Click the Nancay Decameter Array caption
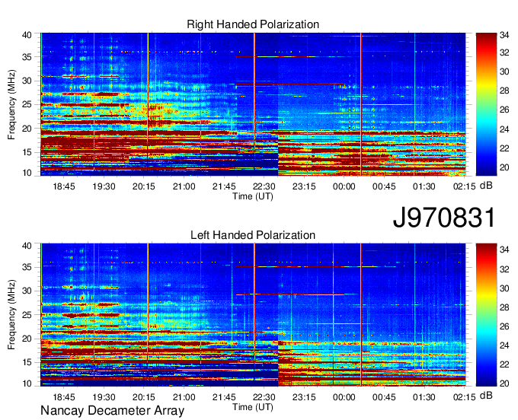518x420 pixels. pyautogui.click(x=112, y=411)
